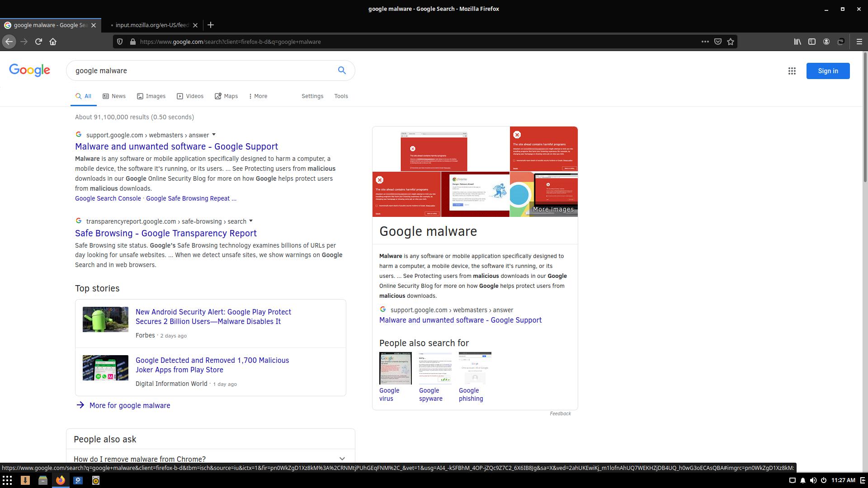
Task: Expand the dropdown arrow next to support.google.com breadcrumb
Action: pyautogui.click(x=213, y=135)
